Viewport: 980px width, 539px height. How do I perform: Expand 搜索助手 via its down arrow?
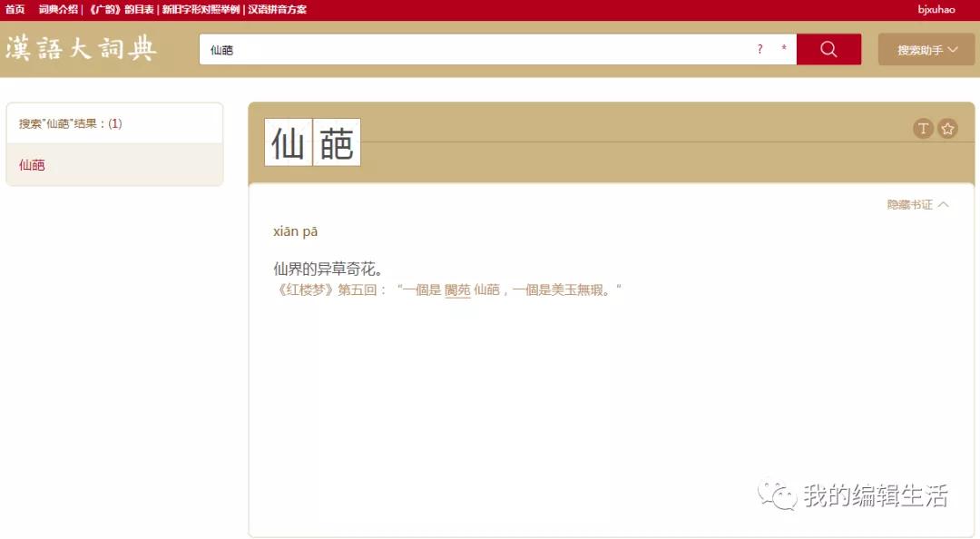[x=950, y=50]
